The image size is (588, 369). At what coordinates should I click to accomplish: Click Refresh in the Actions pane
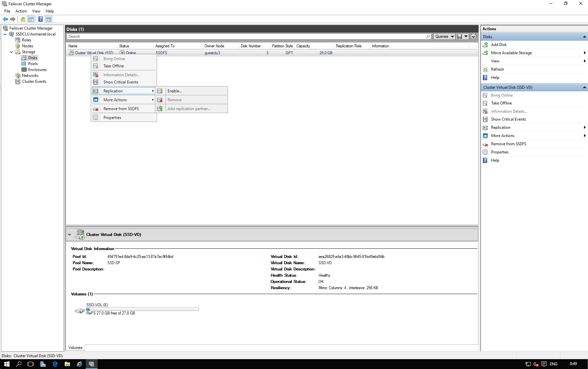tap(497, 69)
